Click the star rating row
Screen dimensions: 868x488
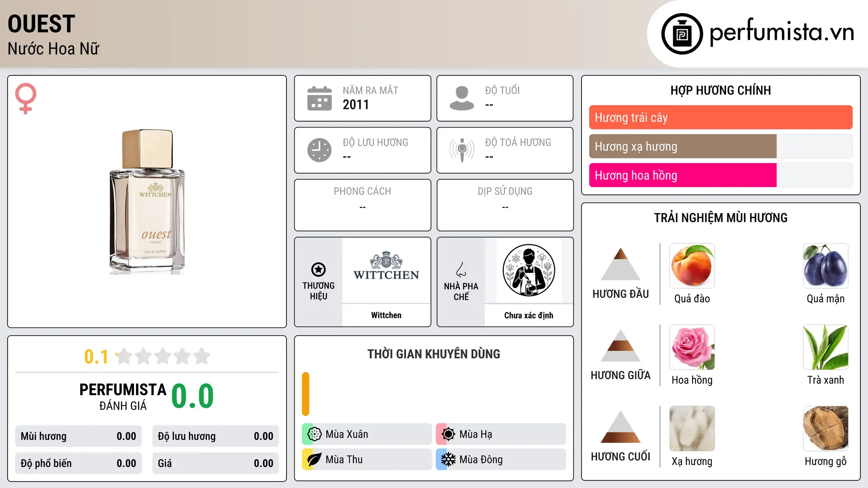point(163,356)
